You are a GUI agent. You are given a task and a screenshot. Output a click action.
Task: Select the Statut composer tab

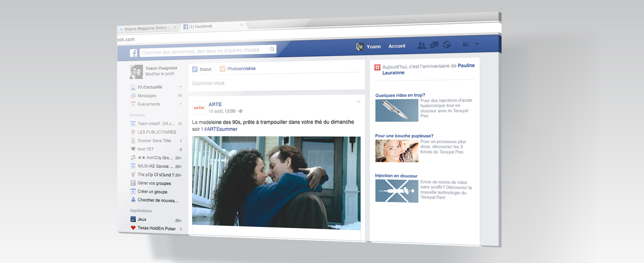pos(202,69)
